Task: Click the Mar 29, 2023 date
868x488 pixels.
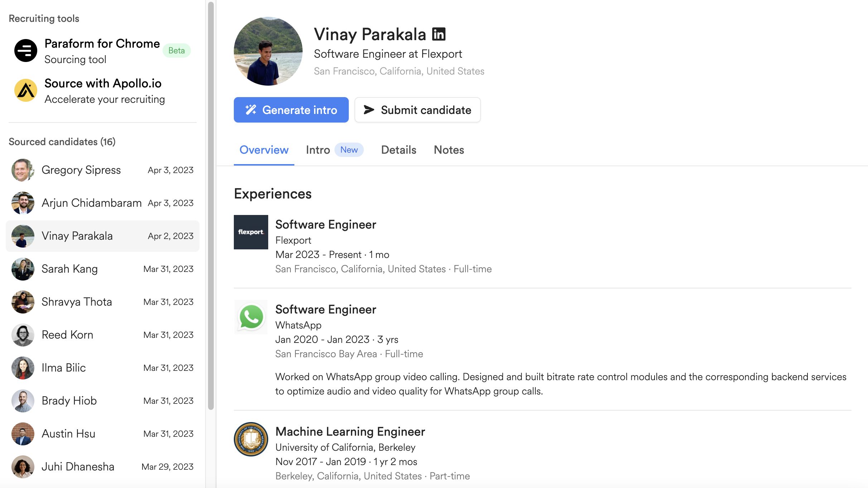Action: click(x=167, y=467)
